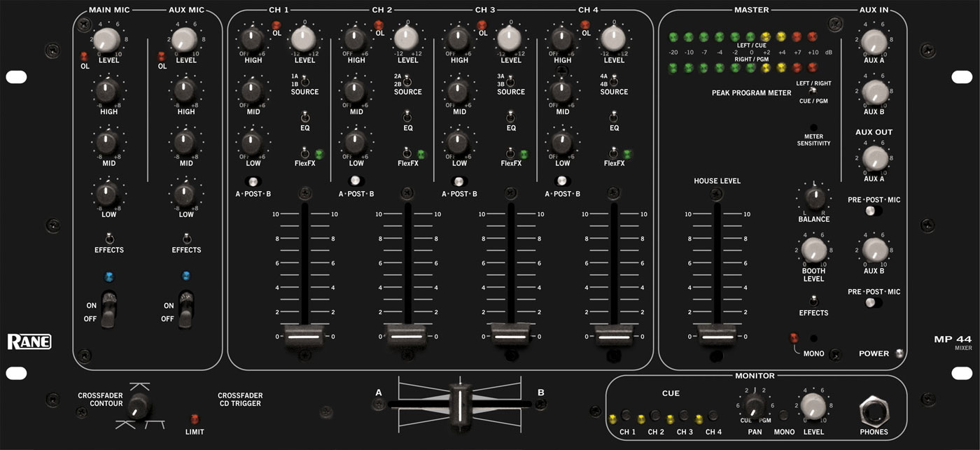
Task: Click the CH 3 LOW knob
Action: click(459, 142)
